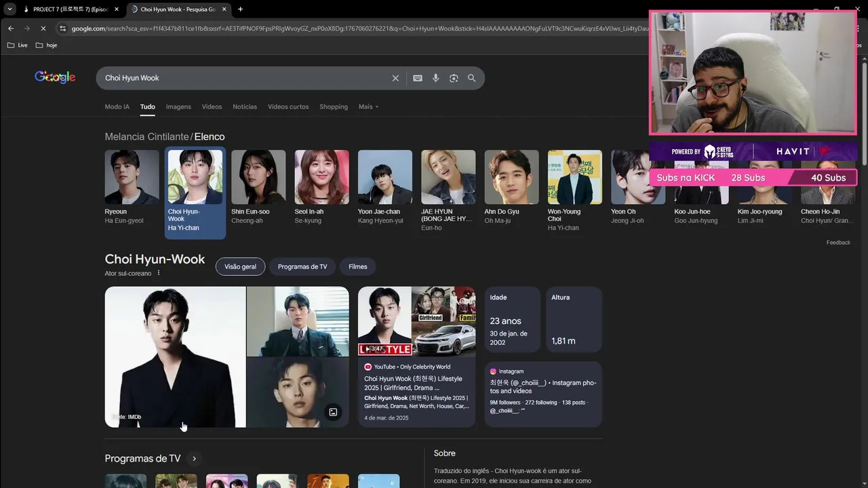Open the suit photo of Choi Hyun-Wook

298,321
